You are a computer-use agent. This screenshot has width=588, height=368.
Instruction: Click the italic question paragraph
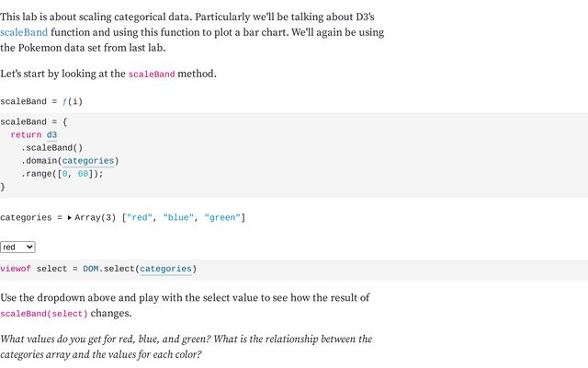pyautogui.click(x=186, y=346)
